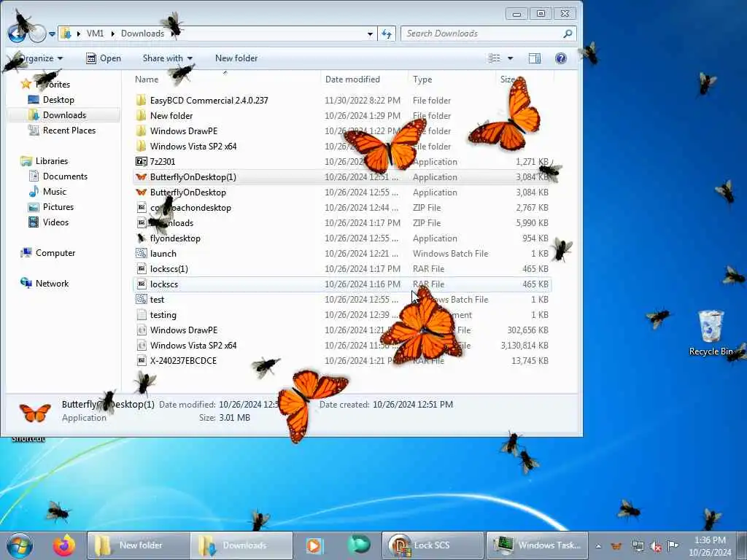
Task: Switch to New folder taskbar window
Action: (139, 545)
